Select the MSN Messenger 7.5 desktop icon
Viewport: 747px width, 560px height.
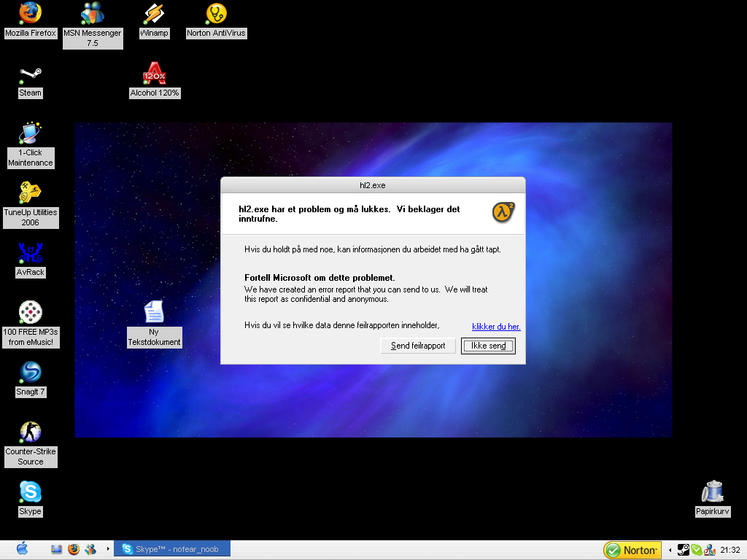click(93, 25)
